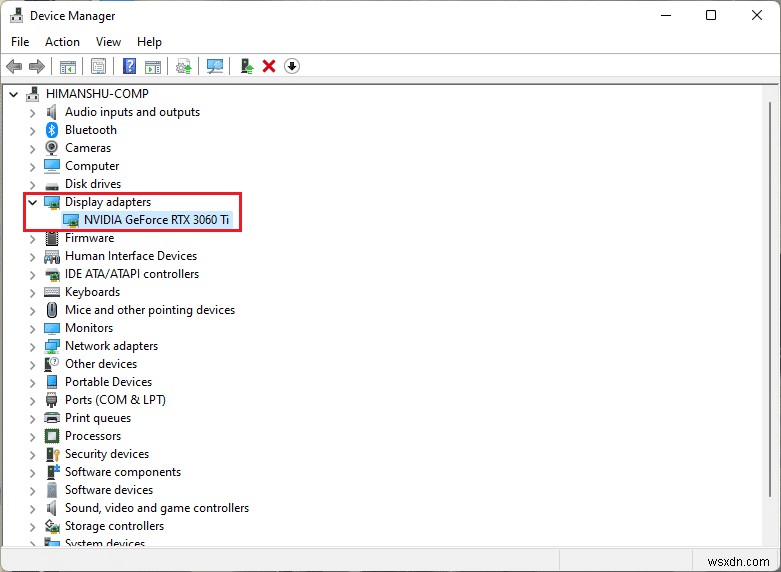This screenshot has width=781, height=572.
Task: Select the HIMANSHU-COMP computer name
Action: [x=97, y=94]
